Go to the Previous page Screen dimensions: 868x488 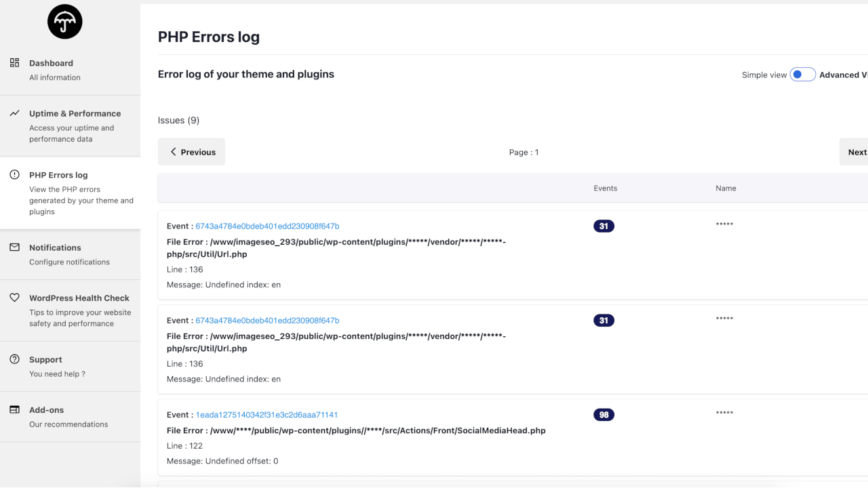click(x=191, y=152)
